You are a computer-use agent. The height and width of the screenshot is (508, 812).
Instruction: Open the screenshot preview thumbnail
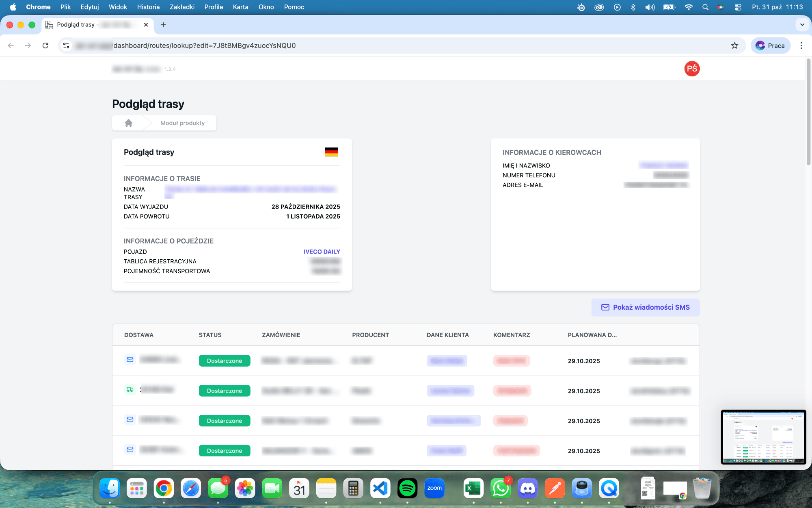click(763, 437)
